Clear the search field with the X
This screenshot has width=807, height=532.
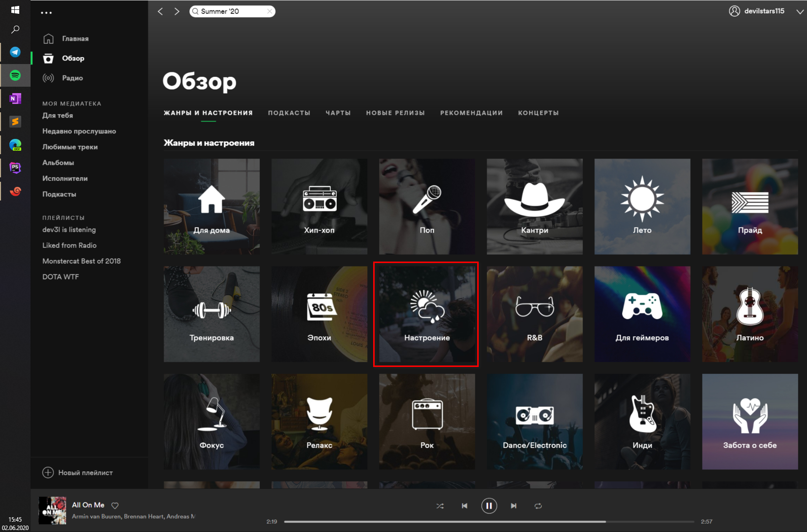270,11
